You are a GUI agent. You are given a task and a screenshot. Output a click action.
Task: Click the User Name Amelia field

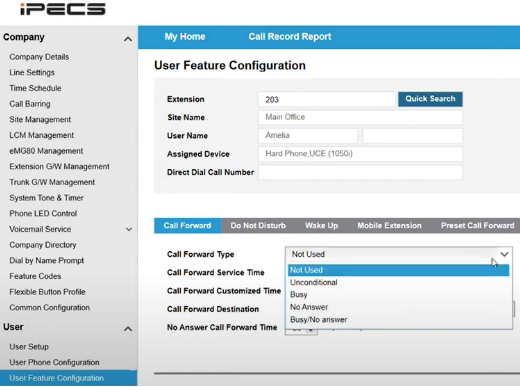click(x=308, y=136)
